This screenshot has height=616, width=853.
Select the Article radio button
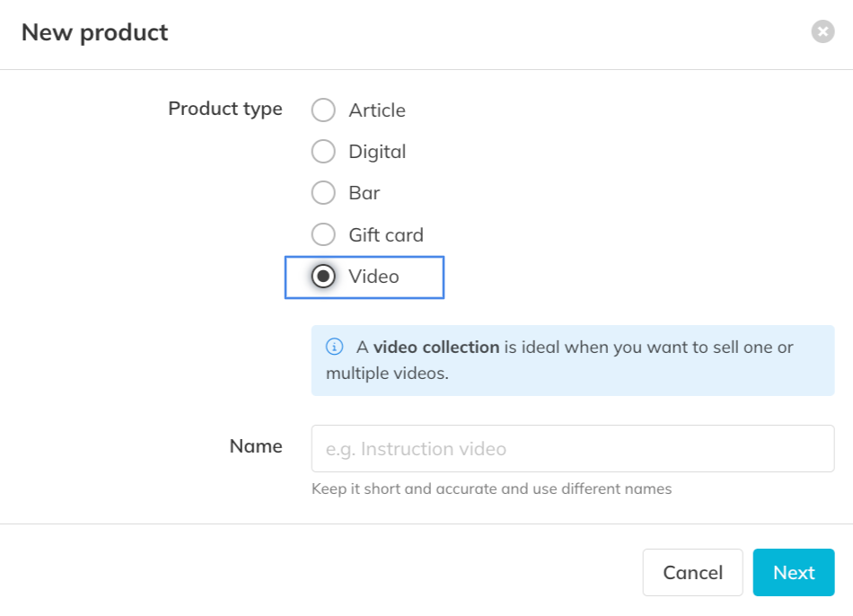pos(323,110)
